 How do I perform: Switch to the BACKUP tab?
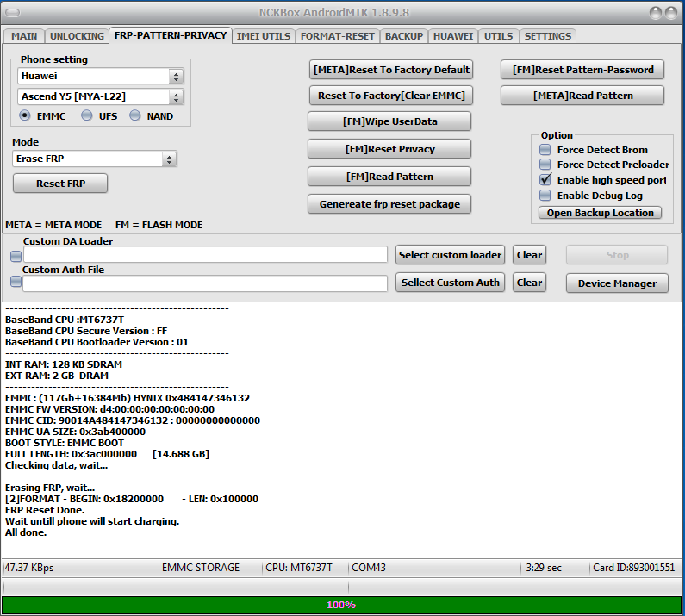[403, 36]
